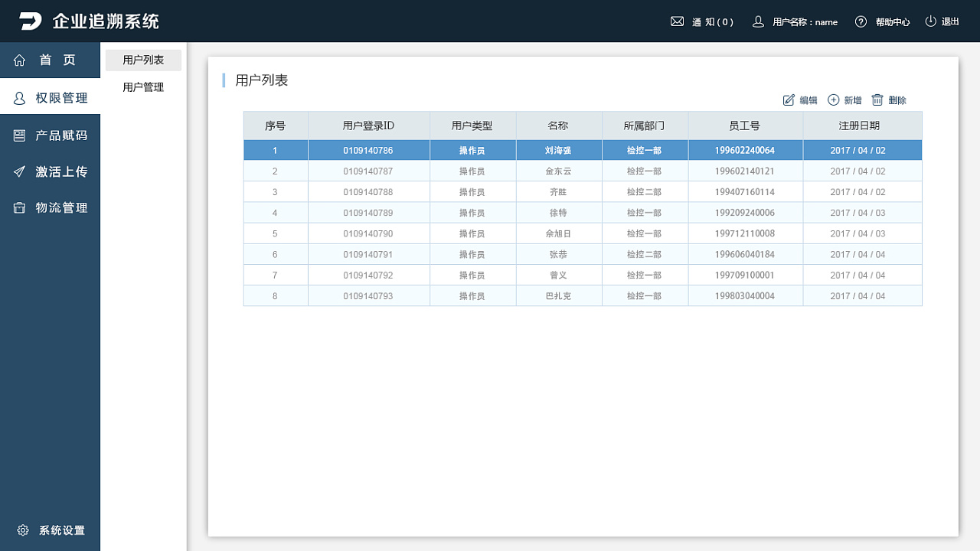Click the 激活上传 upload icon

click(18, 171)
